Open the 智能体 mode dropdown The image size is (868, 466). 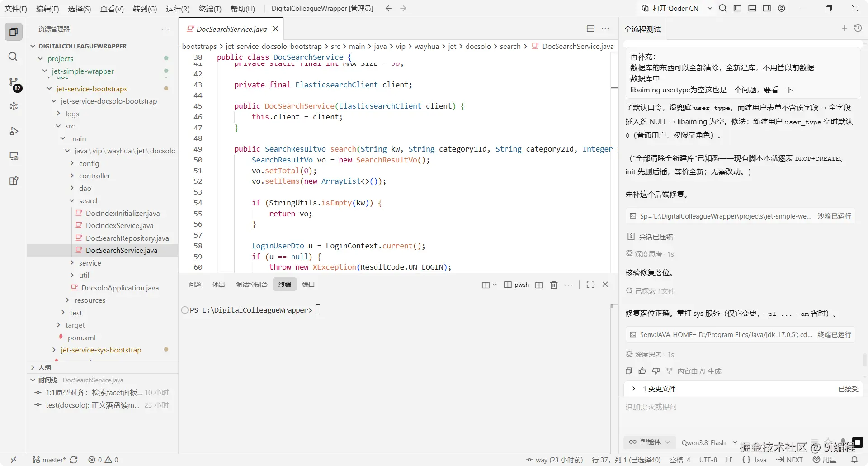(x=650, y=442)
